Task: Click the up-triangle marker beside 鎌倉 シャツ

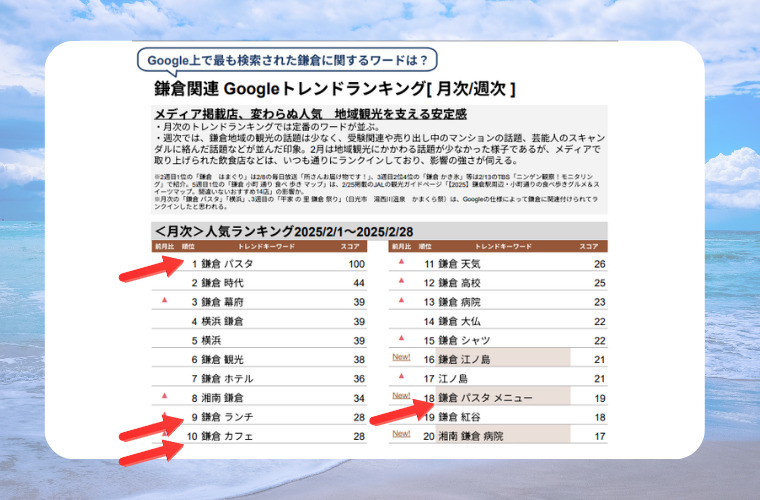Action: pos(401,338)
